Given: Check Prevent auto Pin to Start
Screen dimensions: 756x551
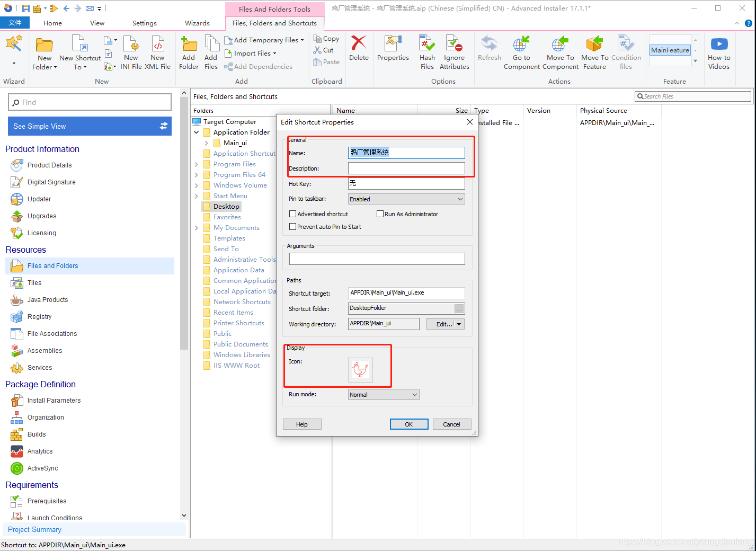Looking at the screenshot, I should (292, 227).
